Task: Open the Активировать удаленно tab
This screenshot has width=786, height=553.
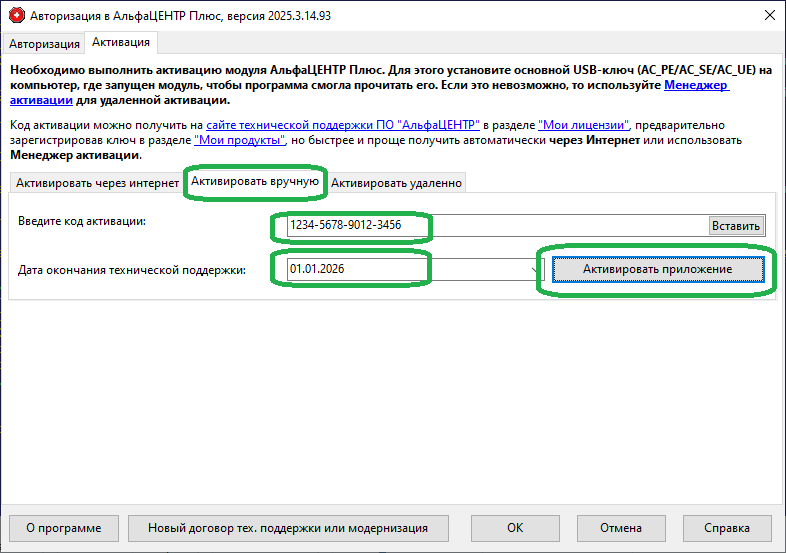Action: pyautogui.click(x=396, y=183)
